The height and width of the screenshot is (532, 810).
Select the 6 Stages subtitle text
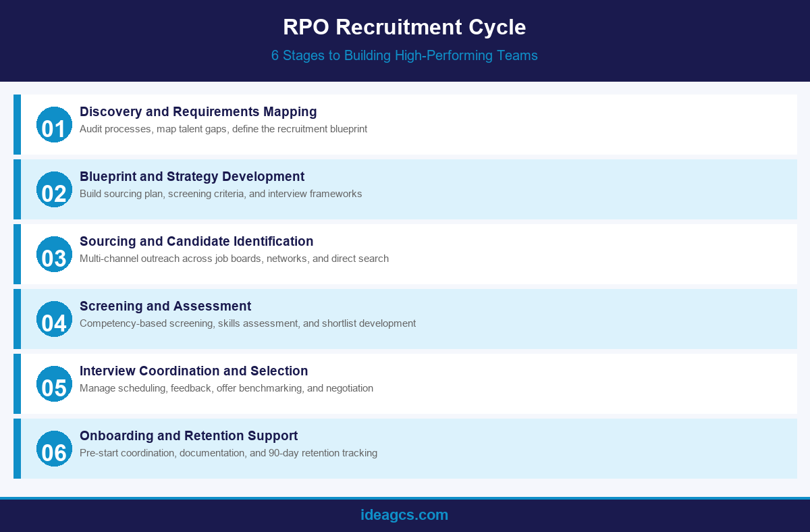tap(404, 55)
